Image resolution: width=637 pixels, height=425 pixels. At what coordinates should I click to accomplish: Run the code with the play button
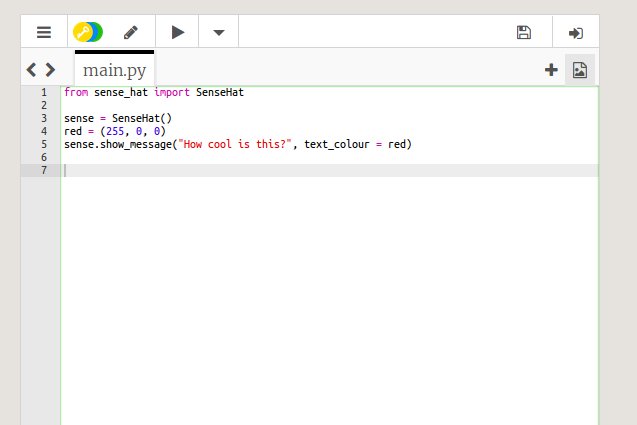pyautogui.click(x=177, y=32)
